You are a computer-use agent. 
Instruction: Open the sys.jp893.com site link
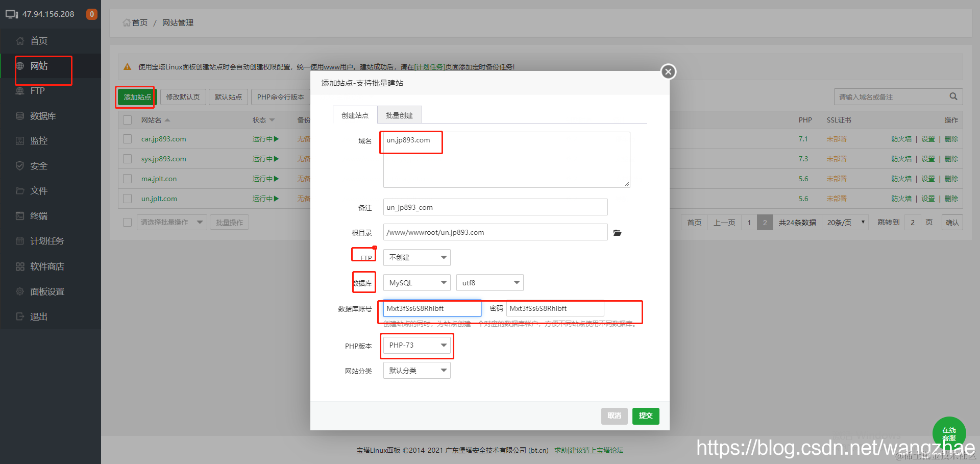click(x=163, y=159)
